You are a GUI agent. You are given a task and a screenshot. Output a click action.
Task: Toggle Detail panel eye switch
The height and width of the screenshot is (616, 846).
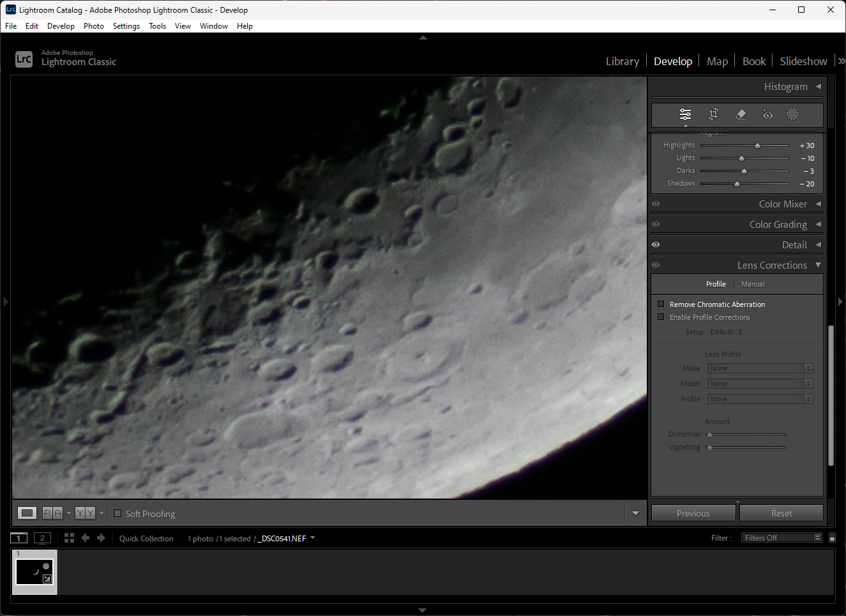(x=656, y=244)
